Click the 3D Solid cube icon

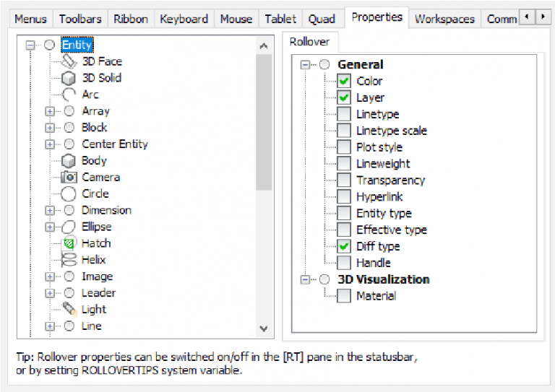click(69, 78)
